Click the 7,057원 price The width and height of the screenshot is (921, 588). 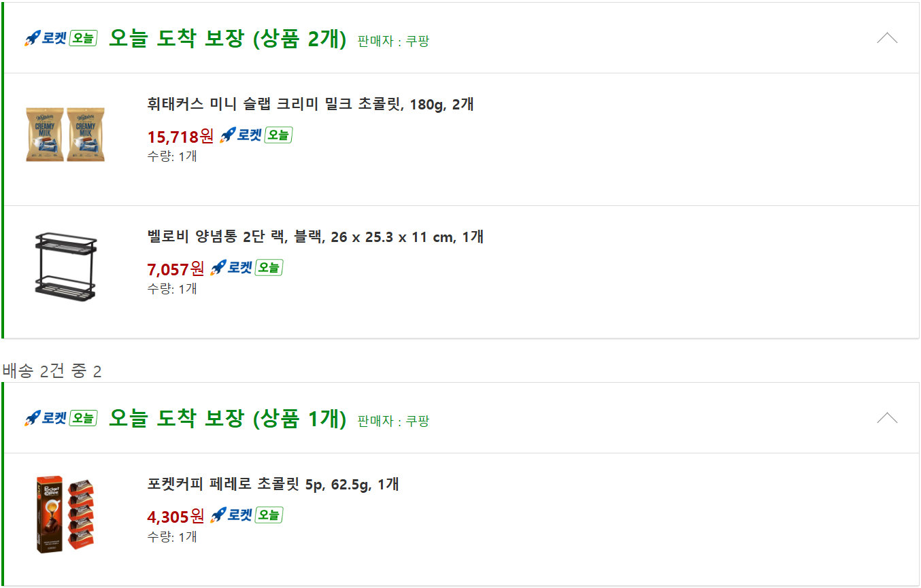pos(175,269)
